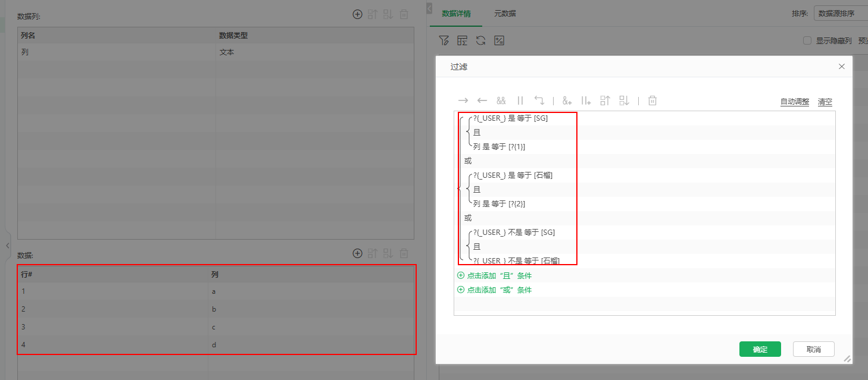
Task: Move condition up in filter toolbar
Action: 605,101
